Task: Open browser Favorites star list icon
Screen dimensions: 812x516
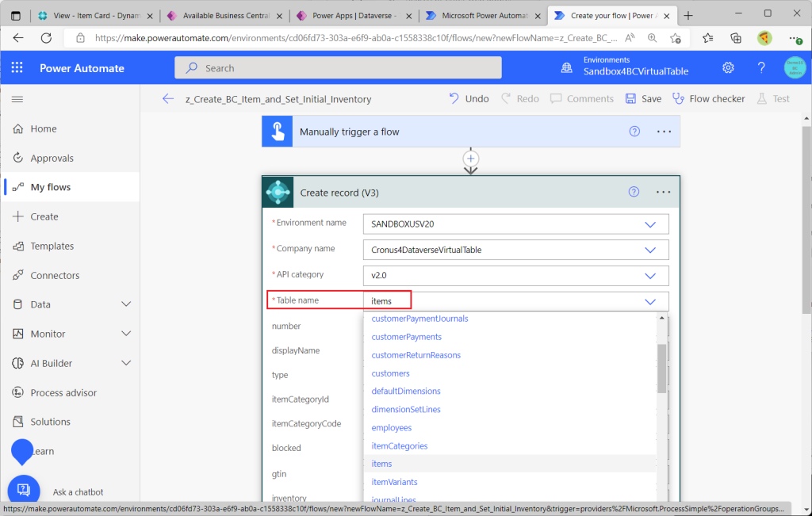Action: [x=708, y=38]
